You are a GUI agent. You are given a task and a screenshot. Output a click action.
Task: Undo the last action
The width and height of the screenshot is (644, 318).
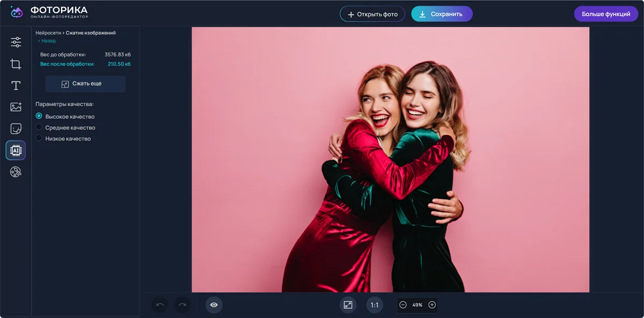coord(160,305)
